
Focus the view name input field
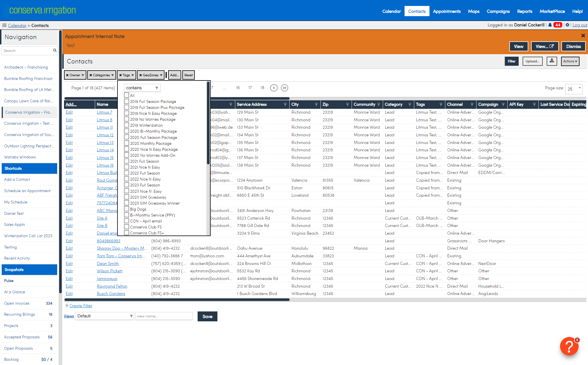point(164,316)
